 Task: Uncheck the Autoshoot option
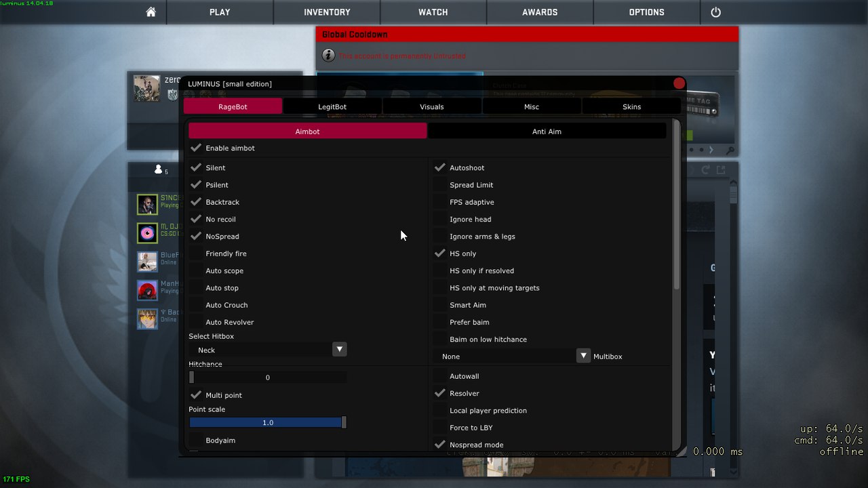(440, 167)
